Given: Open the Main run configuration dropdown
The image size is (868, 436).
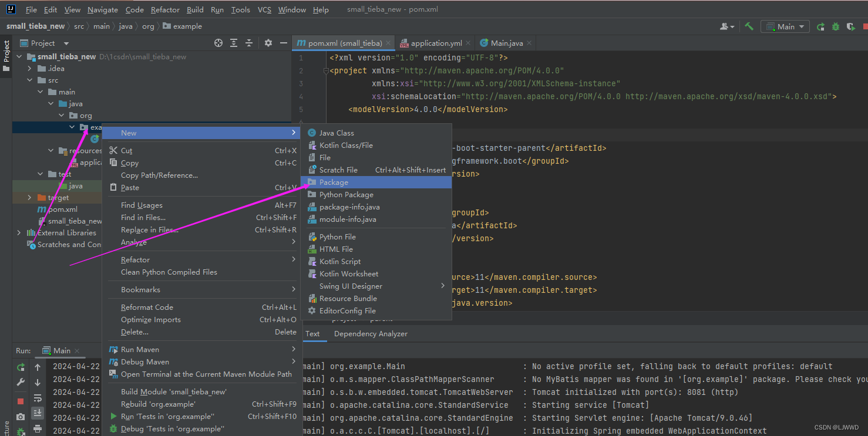Looking at the screenshot, I should coord(785,26).
